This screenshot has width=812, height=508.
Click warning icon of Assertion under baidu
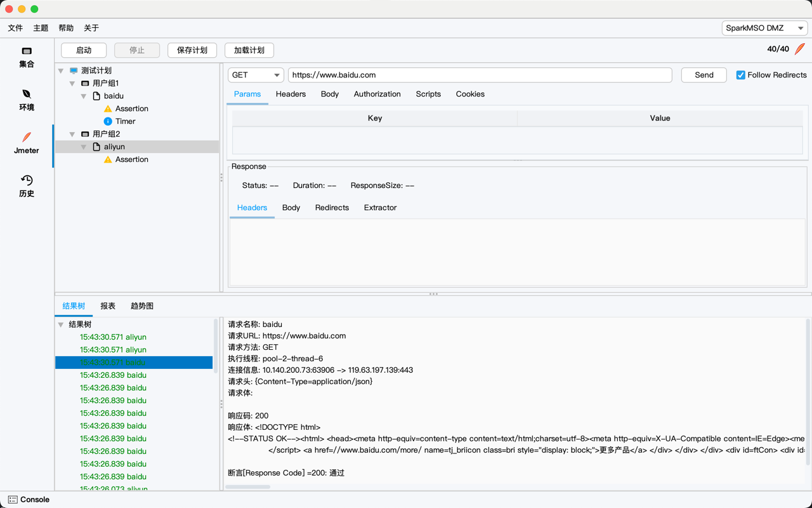[x=108, y=109]
